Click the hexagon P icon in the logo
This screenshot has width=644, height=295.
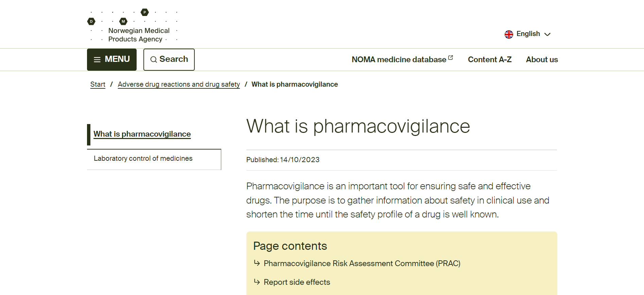pos(145,13)
